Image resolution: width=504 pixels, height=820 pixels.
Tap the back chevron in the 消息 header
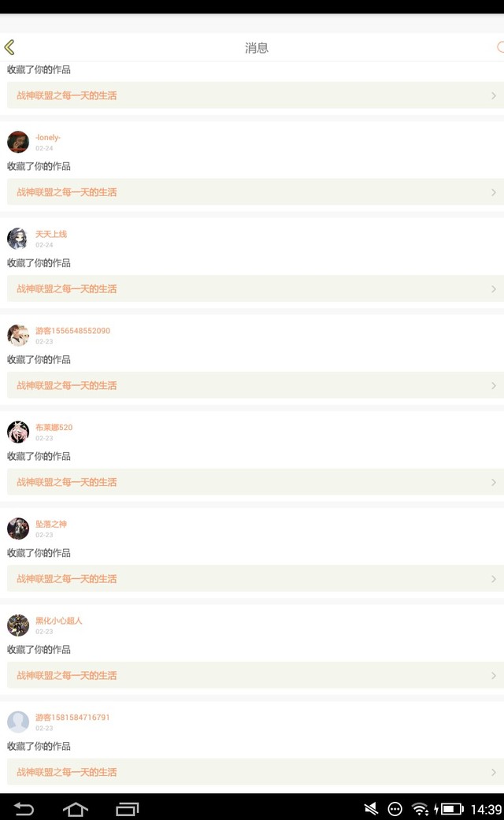coord(9,48)
